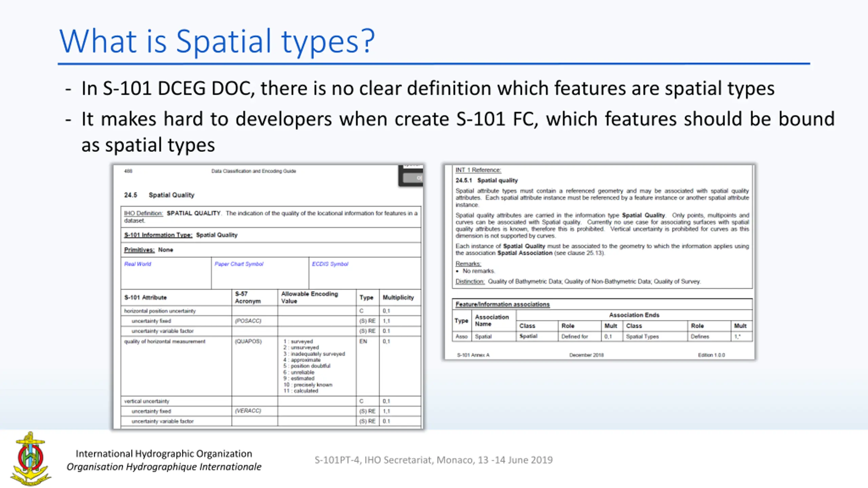Click the 'quality of horizontal measurement' row
Screen dimensions: 868x488
tap(271, 366)
